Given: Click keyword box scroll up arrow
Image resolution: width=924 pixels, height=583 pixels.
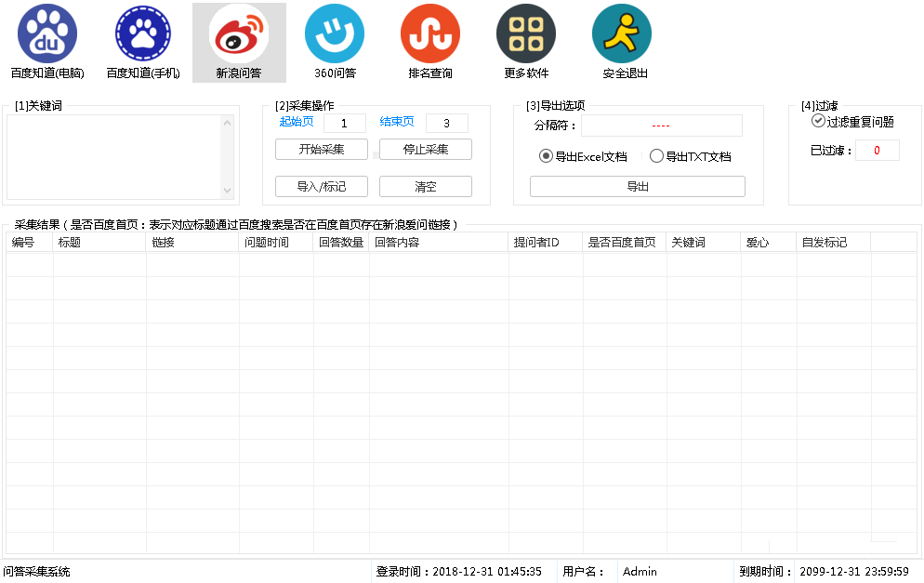Looking at the screenshot, I should [228, 123].
